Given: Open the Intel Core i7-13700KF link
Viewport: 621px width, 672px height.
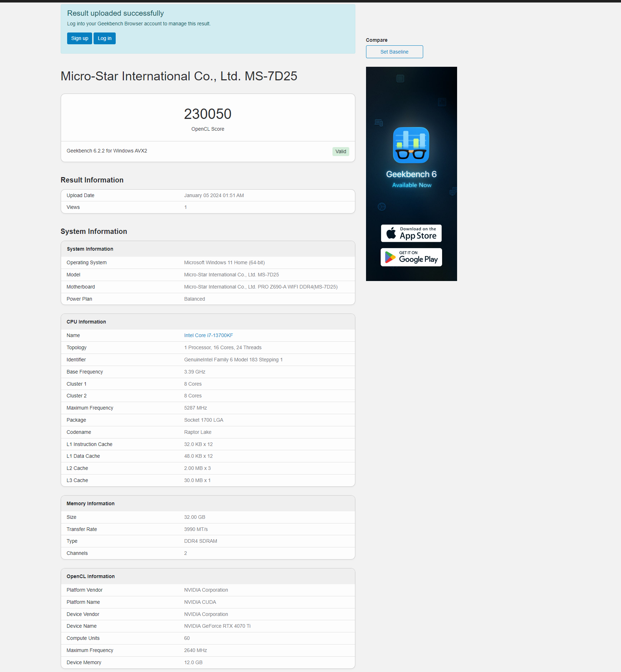Looking at the screenshot, I should pyautogui.click(x=209, y=335).
